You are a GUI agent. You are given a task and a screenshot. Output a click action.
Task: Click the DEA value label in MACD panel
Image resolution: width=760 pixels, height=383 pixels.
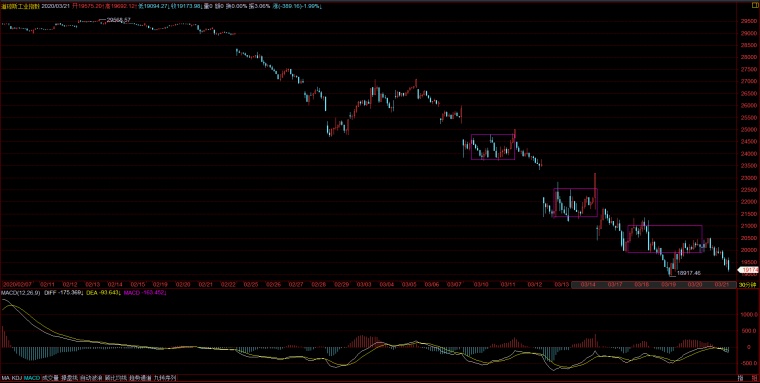[x=104, y=293]
